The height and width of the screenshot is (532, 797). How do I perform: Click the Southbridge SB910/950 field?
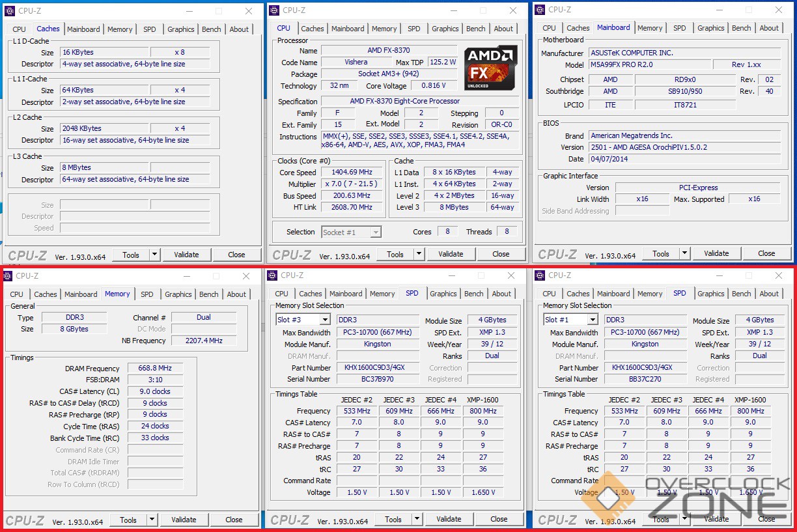click(684, 91)
